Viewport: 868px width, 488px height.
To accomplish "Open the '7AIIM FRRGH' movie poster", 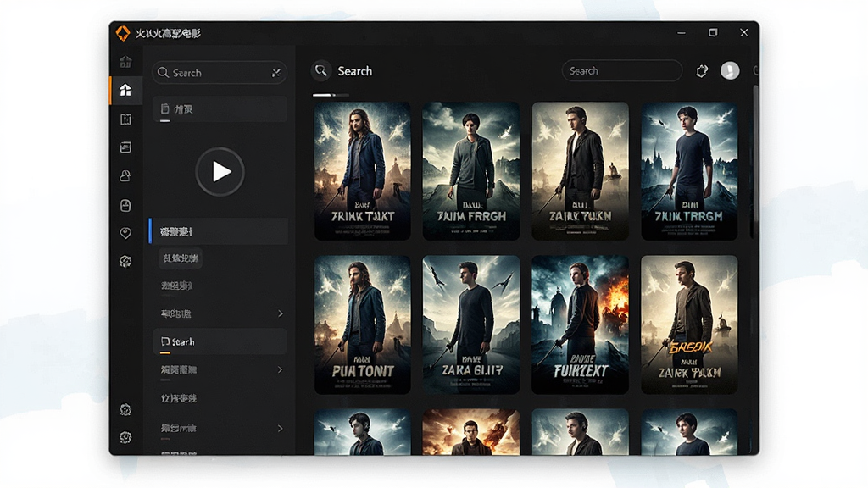I will coord(471,171).
